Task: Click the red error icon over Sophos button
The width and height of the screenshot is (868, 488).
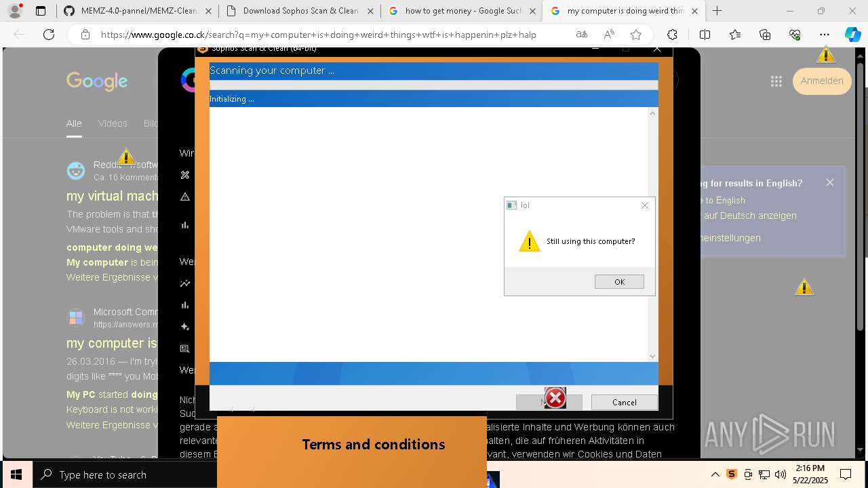Action: pos(555,398)
